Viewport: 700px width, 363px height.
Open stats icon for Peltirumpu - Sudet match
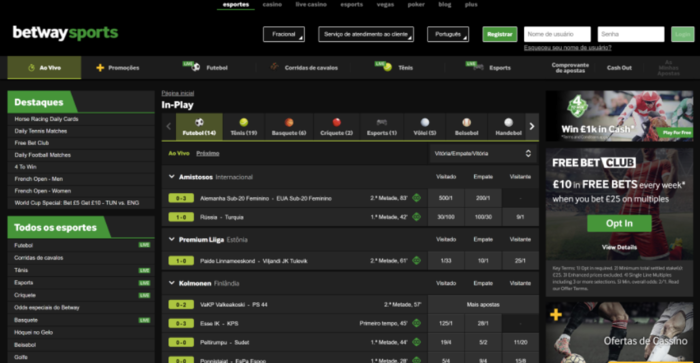click(417, 342)
